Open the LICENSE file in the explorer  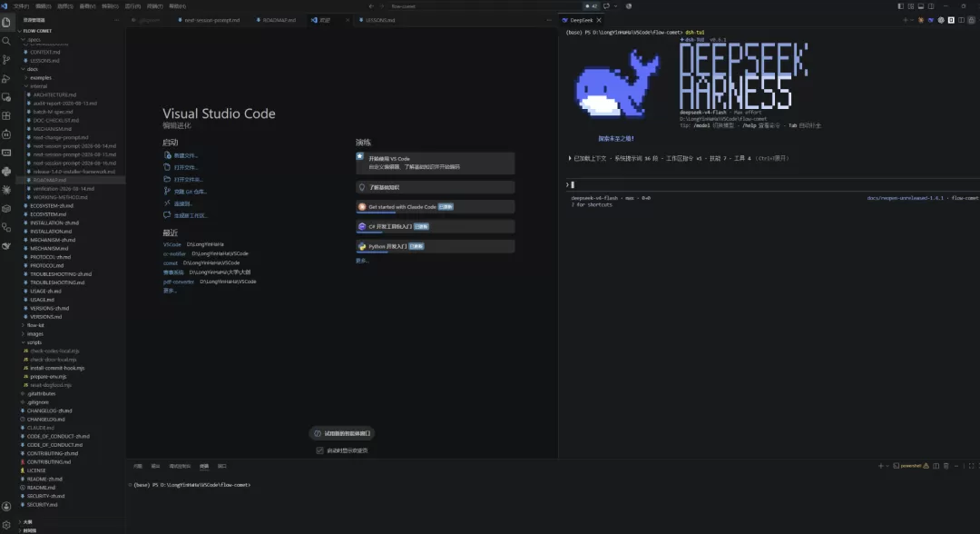36,470
